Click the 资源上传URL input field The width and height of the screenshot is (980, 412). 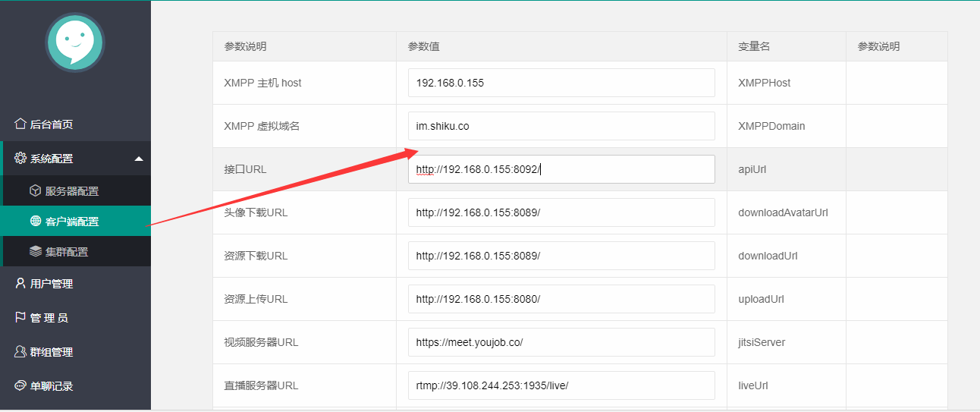pyautogui.click(x=561, y=299)
